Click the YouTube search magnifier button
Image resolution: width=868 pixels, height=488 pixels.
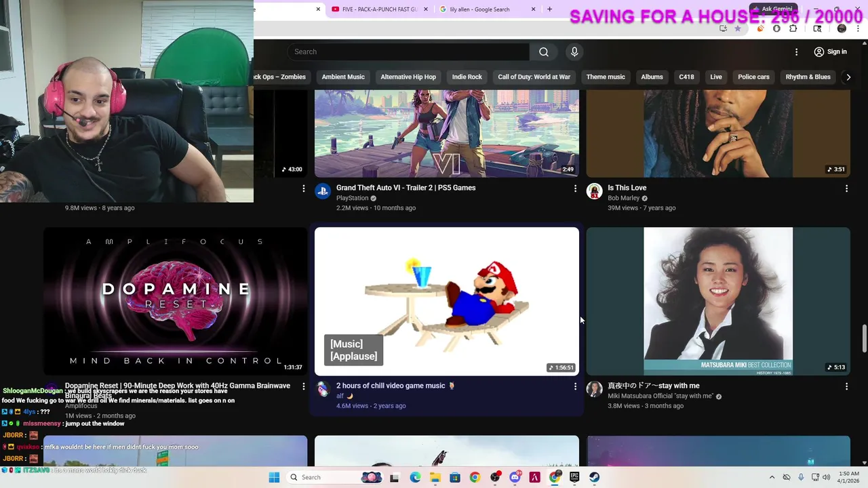tap(544, 52)
